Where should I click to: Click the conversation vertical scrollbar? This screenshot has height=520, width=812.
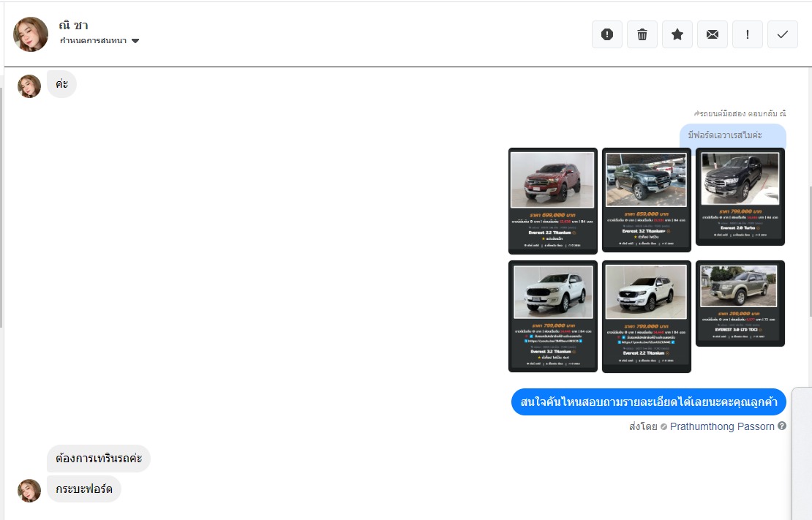point(809,251)
